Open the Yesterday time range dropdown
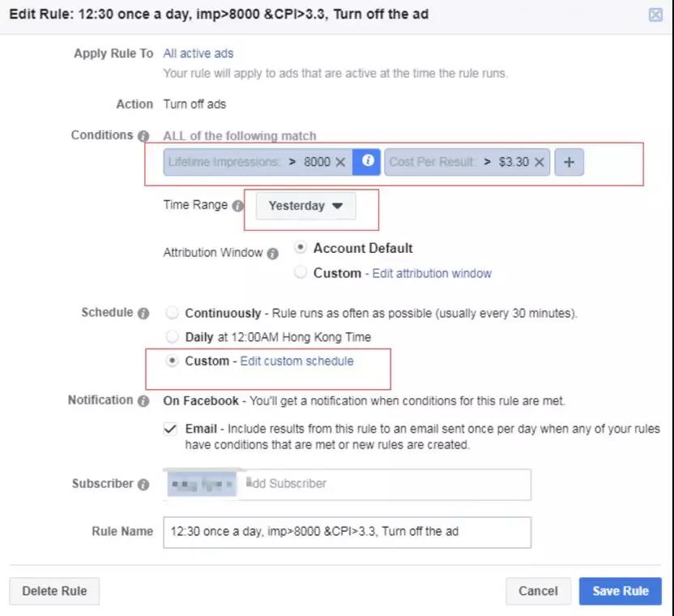This screenshot has width=674, height=616. click(x=305, y=206)
